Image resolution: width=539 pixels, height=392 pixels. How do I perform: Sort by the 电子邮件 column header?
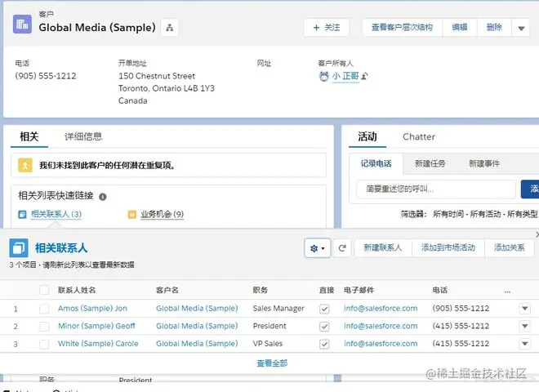coord(359,290)
